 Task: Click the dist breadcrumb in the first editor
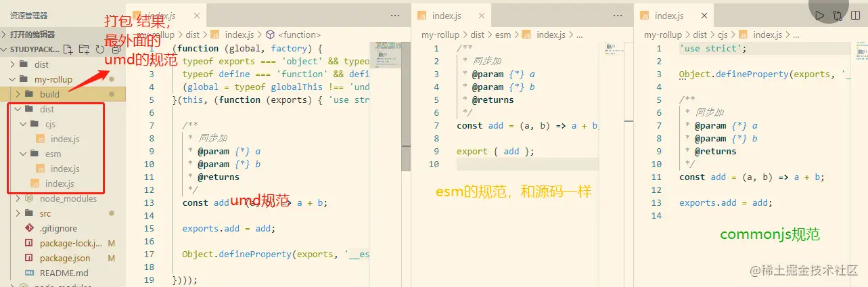point(193,35)
